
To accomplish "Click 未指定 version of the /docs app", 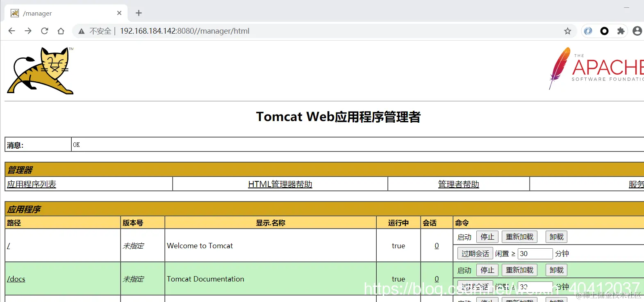I will [133, 279].
